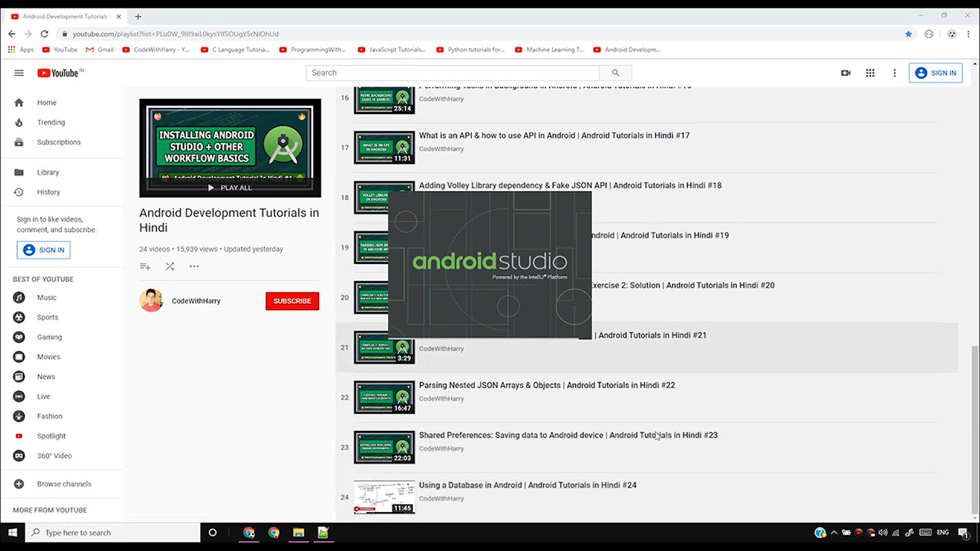Click the more options three-dot icon

coord(194,266)
